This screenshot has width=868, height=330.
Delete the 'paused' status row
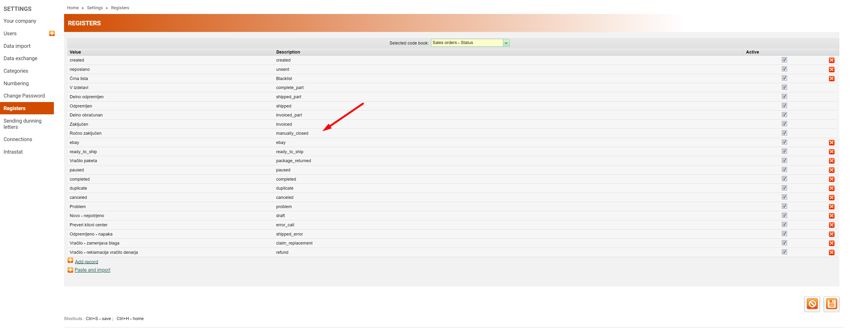point(831,170)
